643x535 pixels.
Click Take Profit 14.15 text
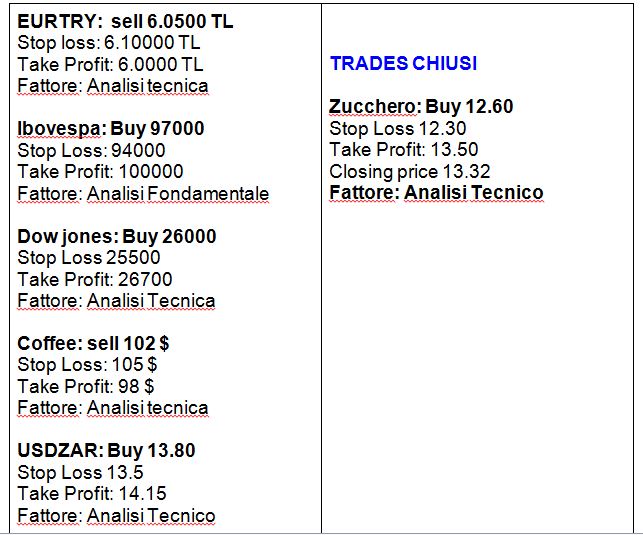point(92,494)
